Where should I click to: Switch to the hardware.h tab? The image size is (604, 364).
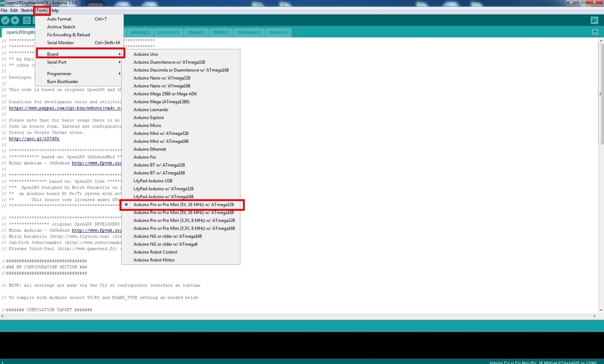pyautogui.click(x=249, y=32)
